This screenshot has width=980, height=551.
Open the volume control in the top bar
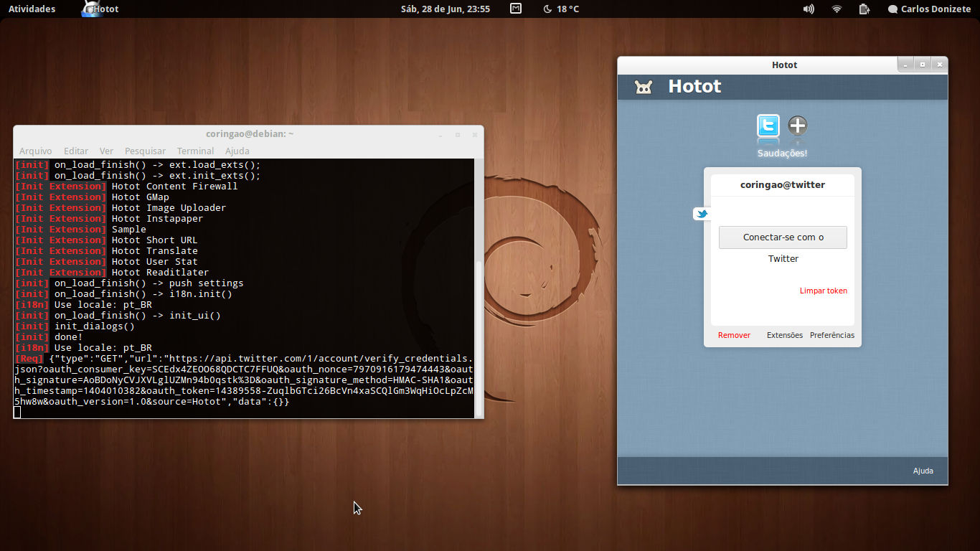pos(809,9)
